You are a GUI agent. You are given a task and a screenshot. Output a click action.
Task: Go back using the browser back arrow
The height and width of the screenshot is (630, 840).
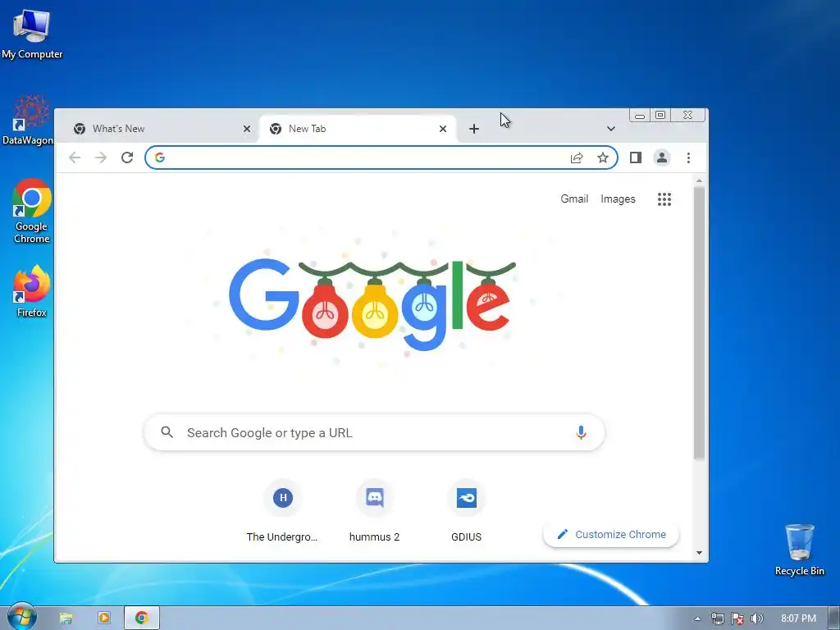click(x=75, y=157)
